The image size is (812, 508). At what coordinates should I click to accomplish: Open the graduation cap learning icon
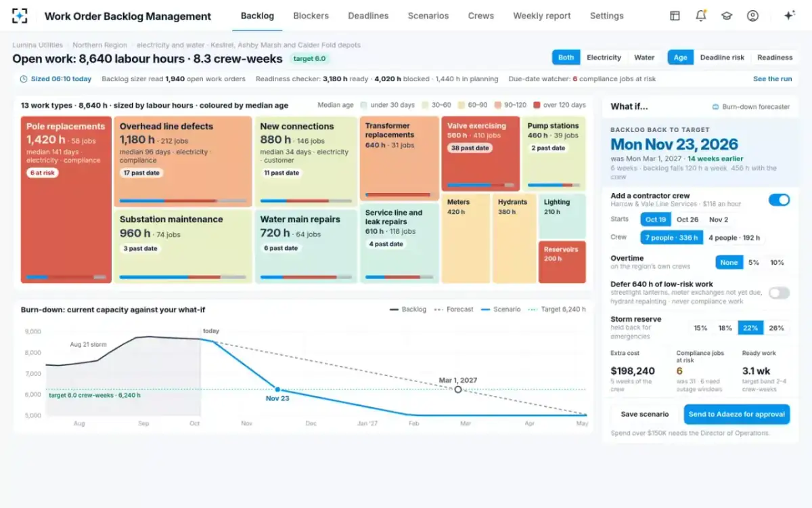[727, 16]
